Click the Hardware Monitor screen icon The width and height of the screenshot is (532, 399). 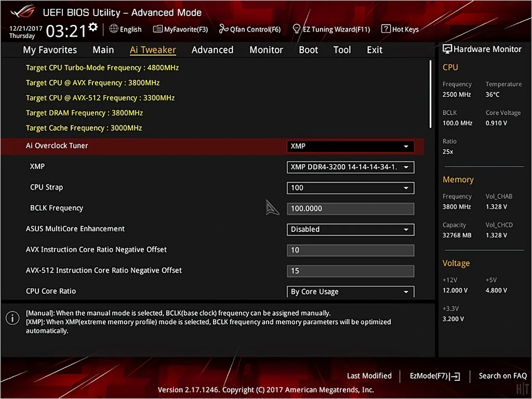pyautogui.click(x=447, y=49)
